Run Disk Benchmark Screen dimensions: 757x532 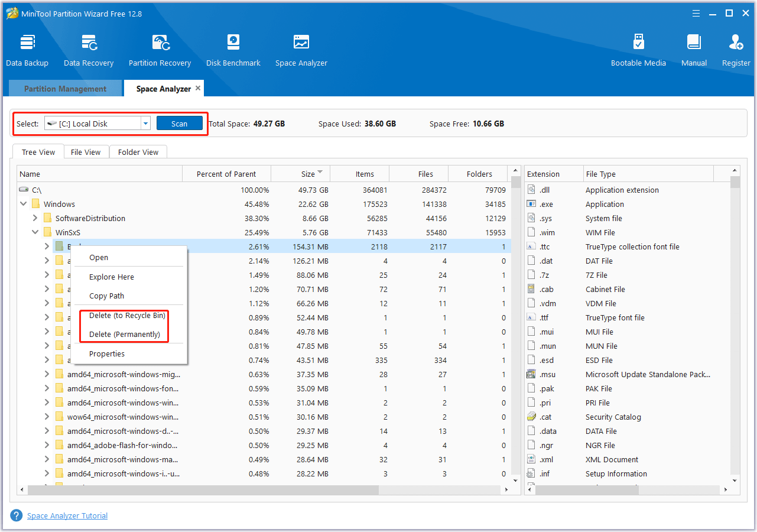233,49
